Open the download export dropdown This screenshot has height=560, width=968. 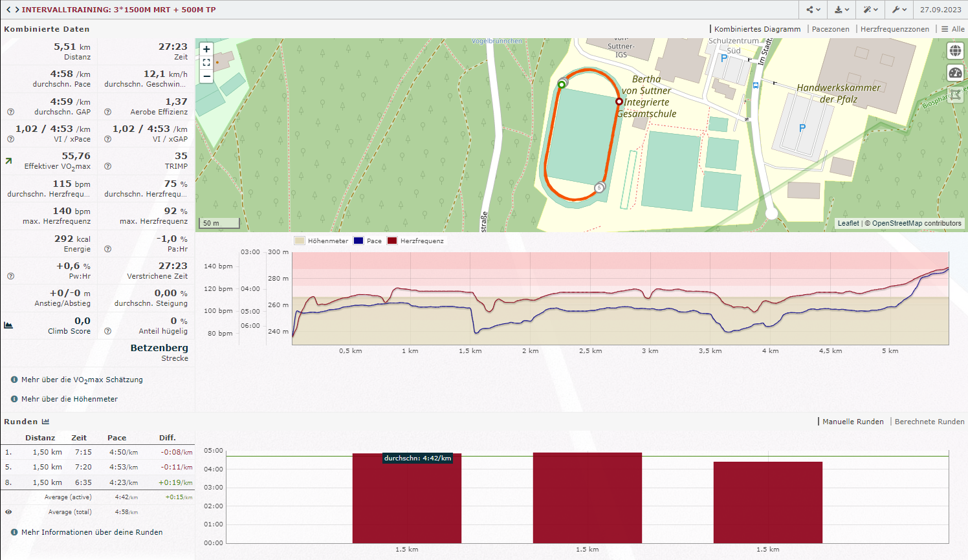pos(841,10)
